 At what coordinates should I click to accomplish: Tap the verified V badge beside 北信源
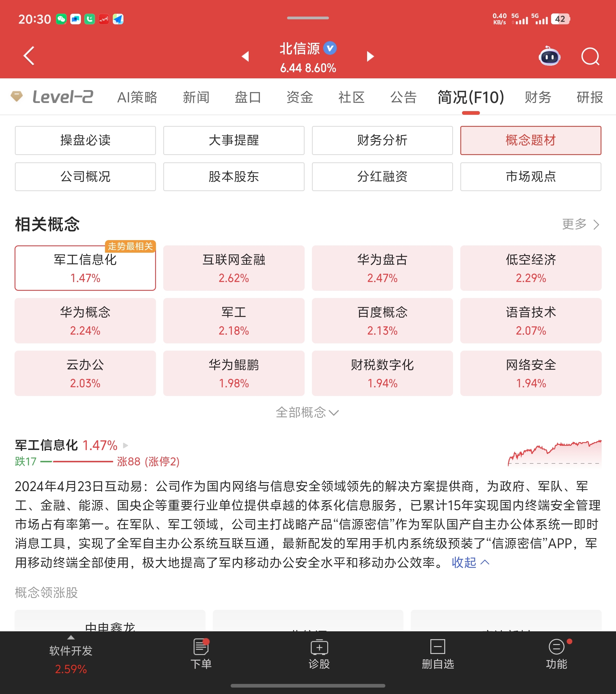[x=330, y=48]
